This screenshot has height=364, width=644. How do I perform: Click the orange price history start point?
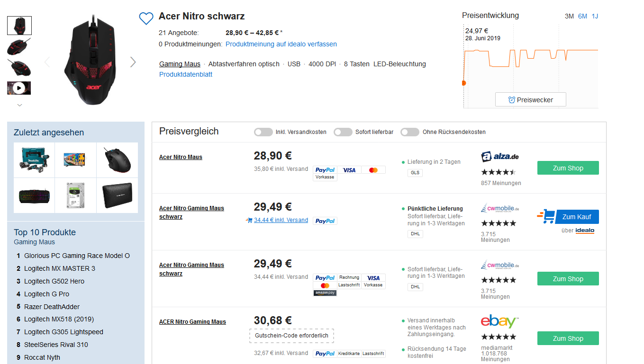[x=464, y=83]
